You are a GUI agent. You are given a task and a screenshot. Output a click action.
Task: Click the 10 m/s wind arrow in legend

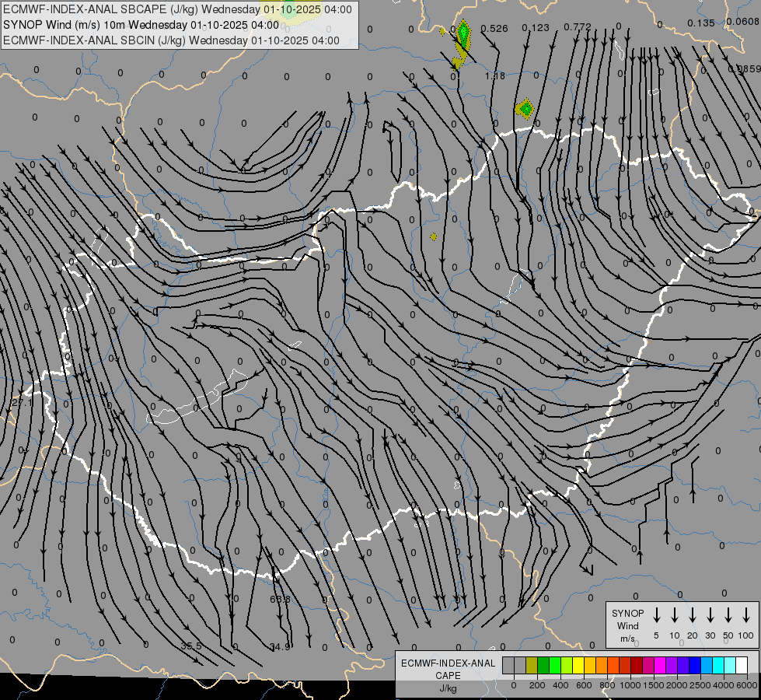[x=675, y=615]
